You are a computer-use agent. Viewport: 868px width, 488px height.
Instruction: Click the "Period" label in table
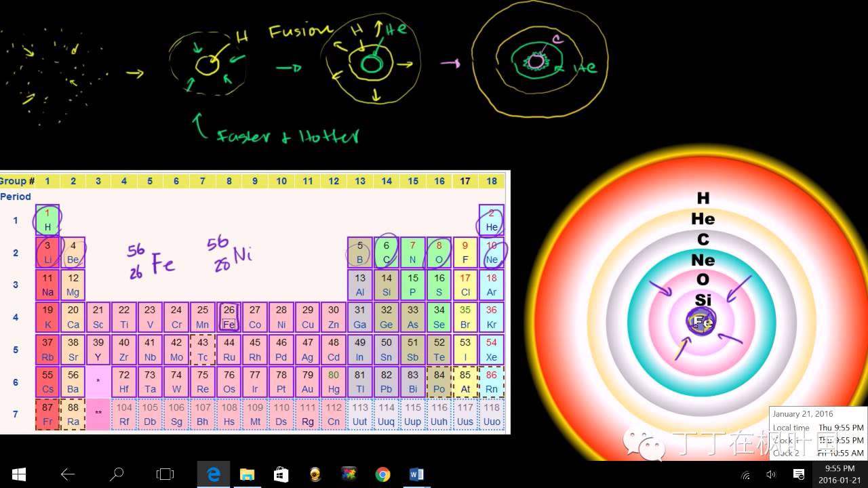pos(16,197)
